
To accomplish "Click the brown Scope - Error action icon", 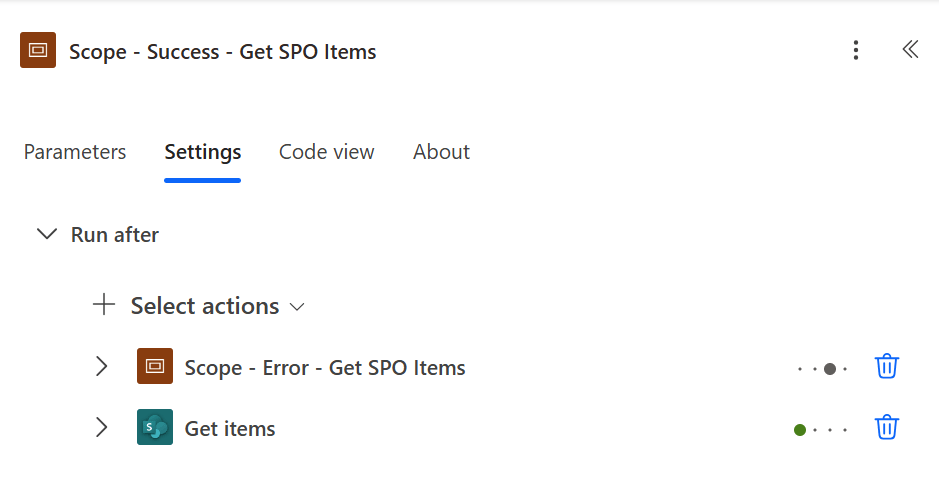I will click(155, 367).
